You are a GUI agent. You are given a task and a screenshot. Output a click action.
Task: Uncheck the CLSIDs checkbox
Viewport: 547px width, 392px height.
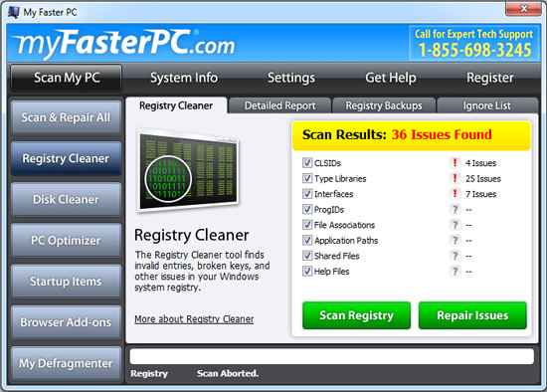(x=307, y=162)
